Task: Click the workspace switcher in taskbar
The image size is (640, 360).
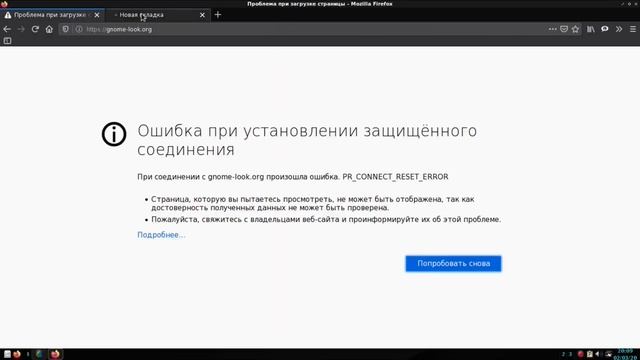Action: (x=567, y=354)
